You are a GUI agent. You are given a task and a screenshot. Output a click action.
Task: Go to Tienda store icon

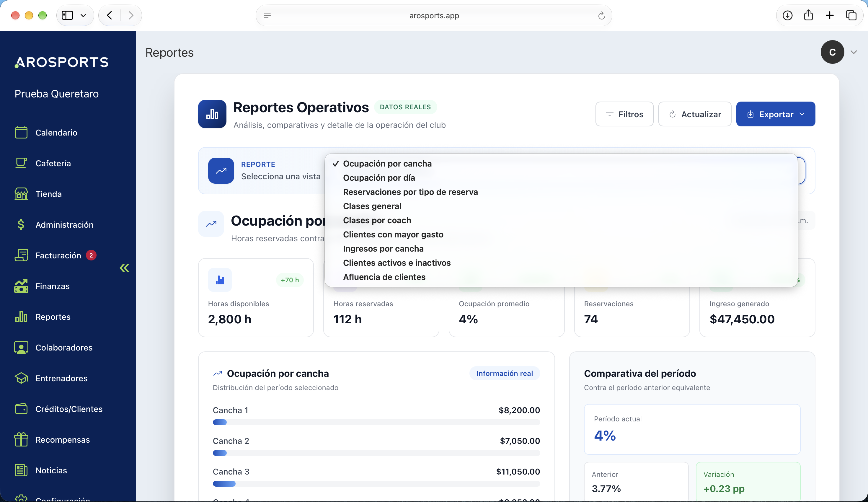point(21,194)
